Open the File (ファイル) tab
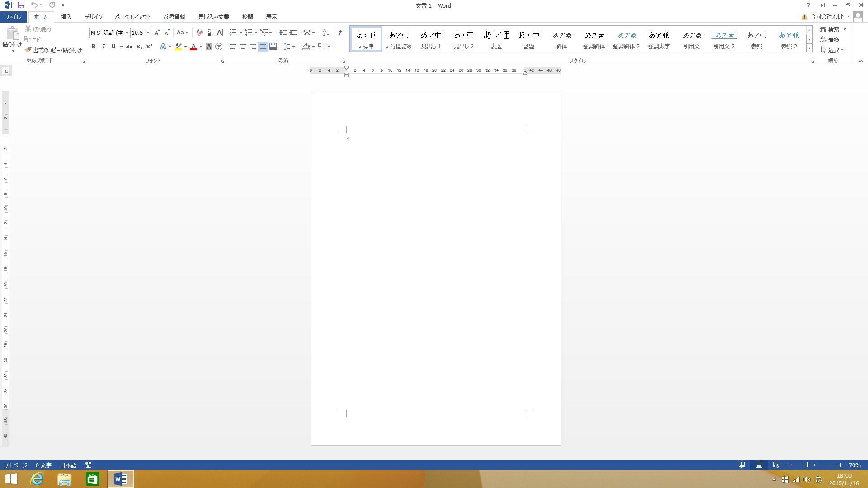868x488 pixels. (13, 17)
